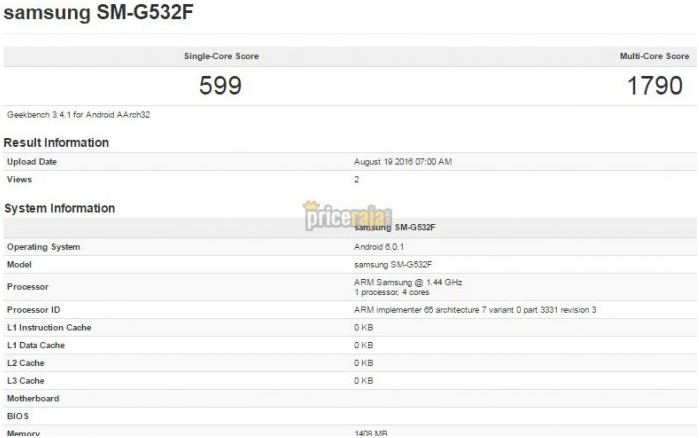Click the L1 Instruction Cache row label
This screenshot has height=438, width=699.
49,328
